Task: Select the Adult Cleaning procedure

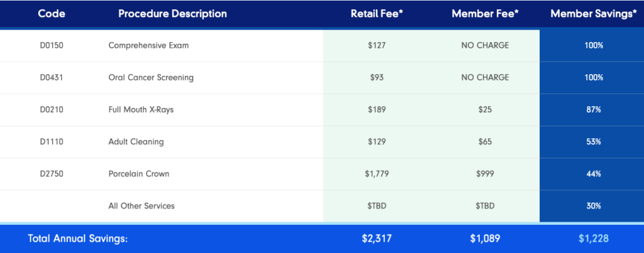Action: pyautogui.click(x=136, y=142)
